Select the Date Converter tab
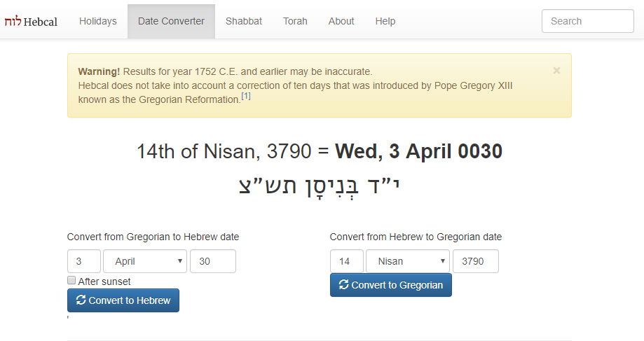The height and width of the screenshot is (341, 644). click(171, 21)
